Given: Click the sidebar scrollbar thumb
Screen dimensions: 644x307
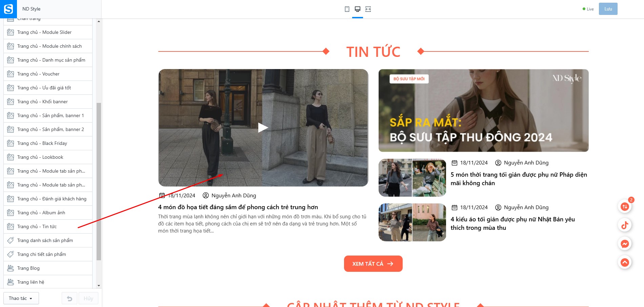Looking at the screenshot, I should (x=99, y=181).
